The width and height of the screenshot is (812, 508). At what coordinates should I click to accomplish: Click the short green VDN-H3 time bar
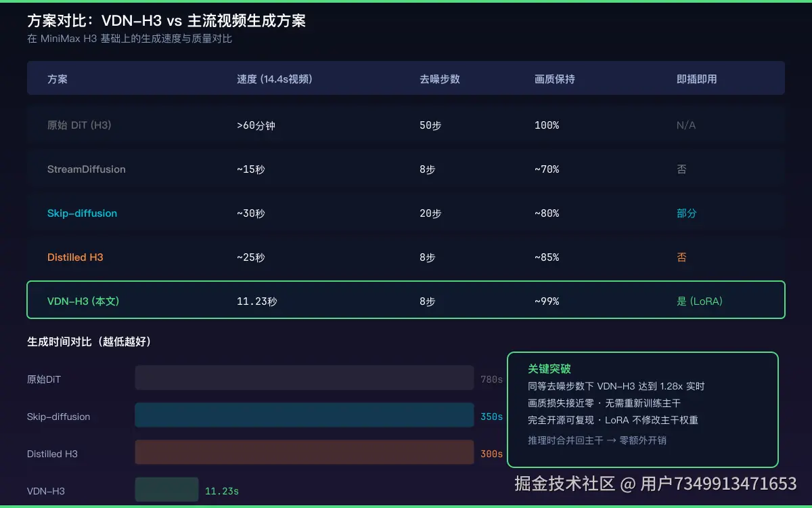pos(166,490)
